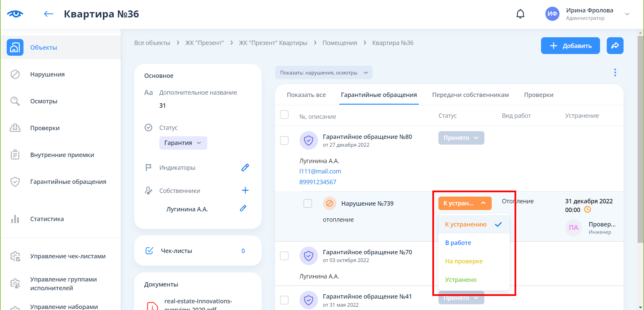Edit owner Лугинина А.А. with the pencil icon

(243, 209)
